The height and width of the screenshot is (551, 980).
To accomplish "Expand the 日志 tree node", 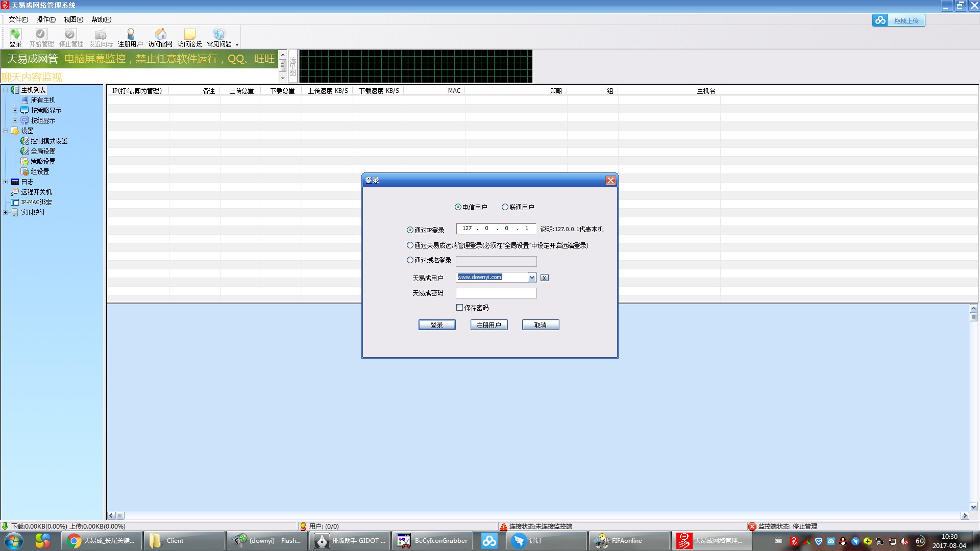I will click(6, 182).
